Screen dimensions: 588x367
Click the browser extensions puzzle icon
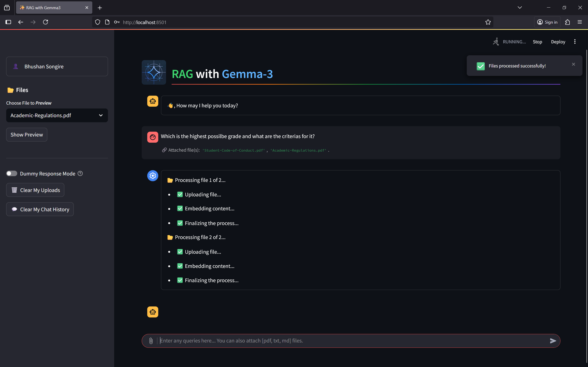coord(567,22)
